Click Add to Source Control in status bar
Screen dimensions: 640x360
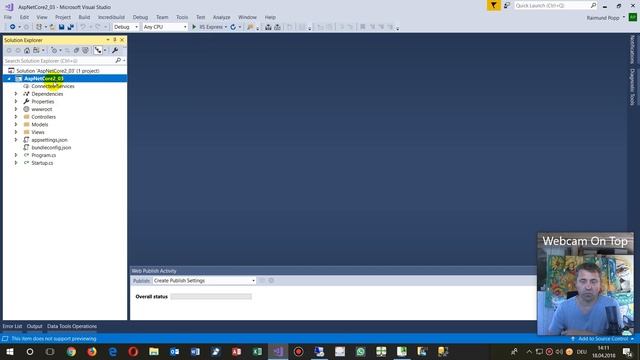(x=602, y=339)
